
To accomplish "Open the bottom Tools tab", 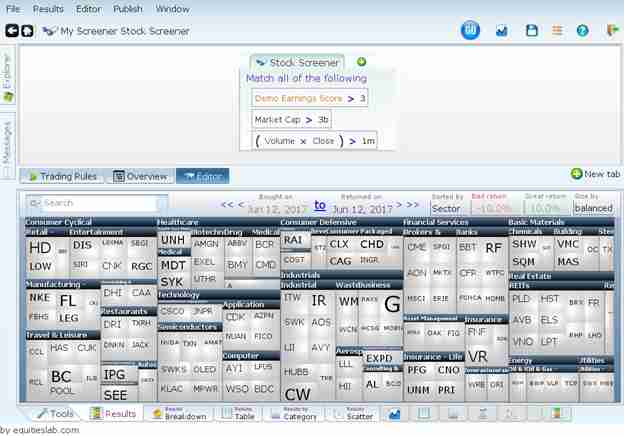I will [x=55, y=414].
